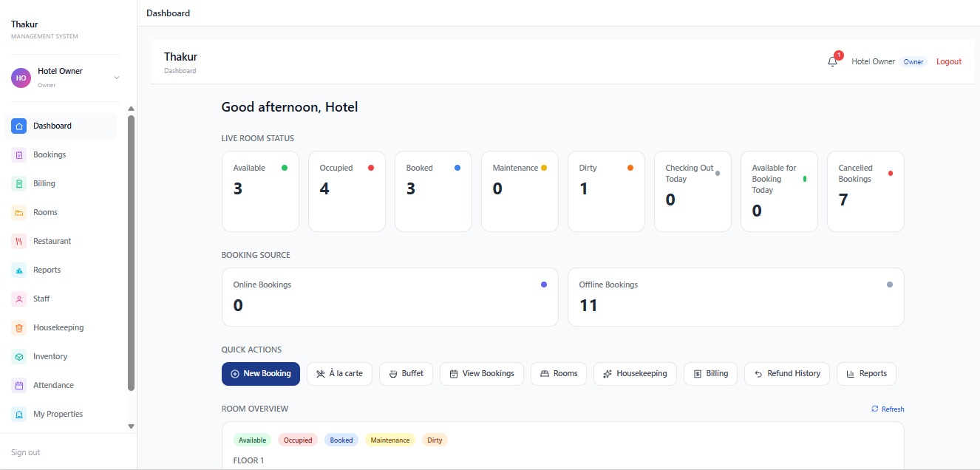Image resolution: width=980 pixels, height=470 pixels.
Task: Click the Staff person icon
Action: pos(19,299)
